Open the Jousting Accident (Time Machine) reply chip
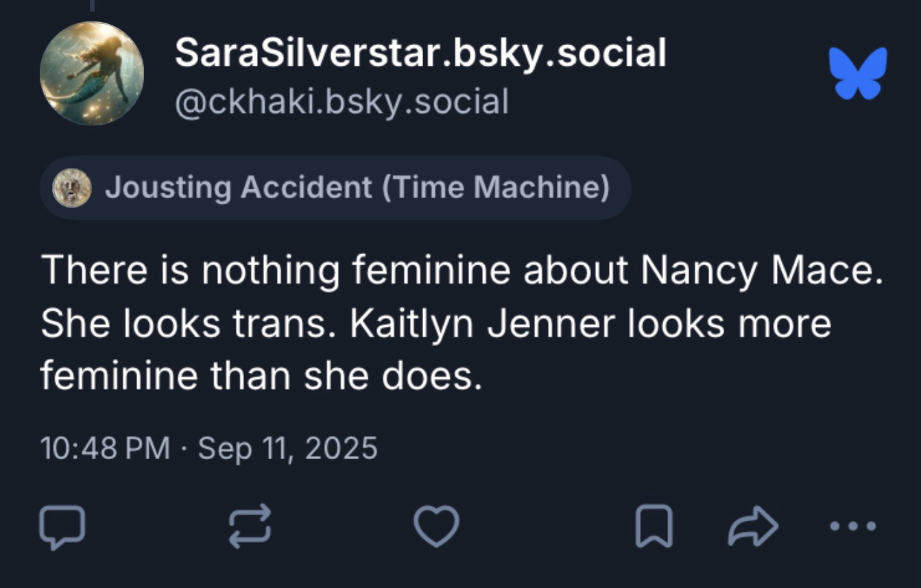The image size is (921, 588). [335, 188]
